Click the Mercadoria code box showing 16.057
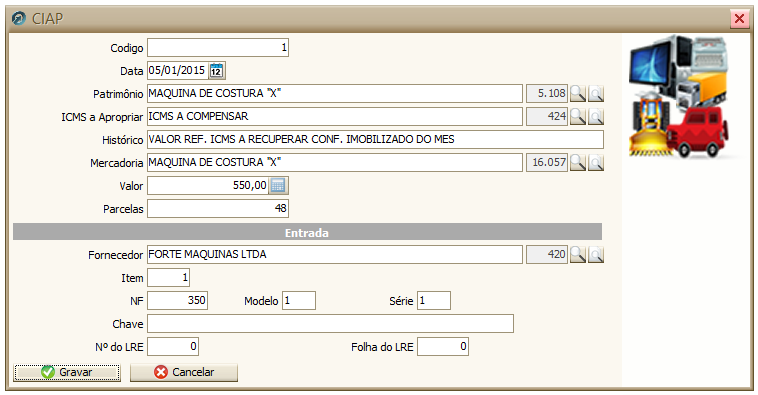 547,162
